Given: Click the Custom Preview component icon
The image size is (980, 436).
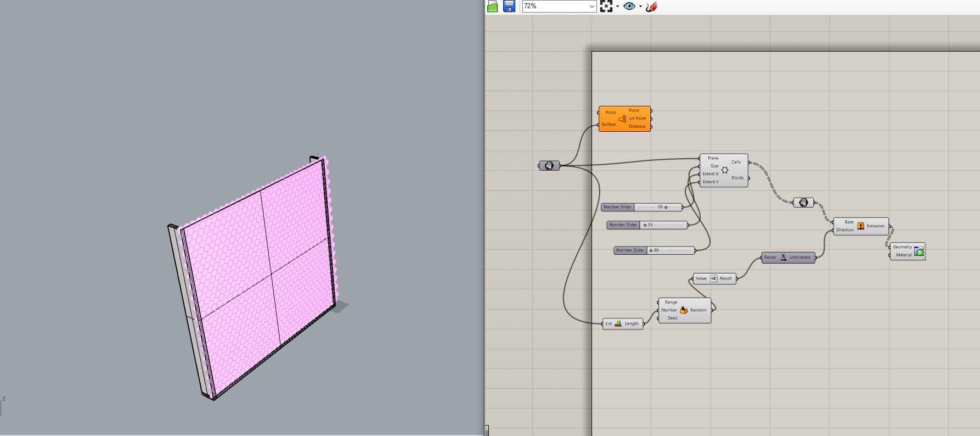Looking at the screenshot, I should click(919, 251).
